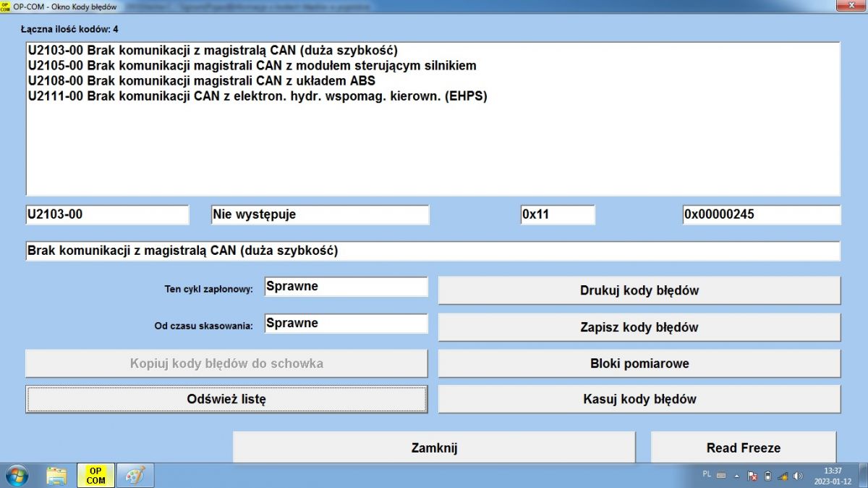The width and height of the screenshot is (868, 488).
Task: Open the Windows Start menu orb
Action: 16,476
